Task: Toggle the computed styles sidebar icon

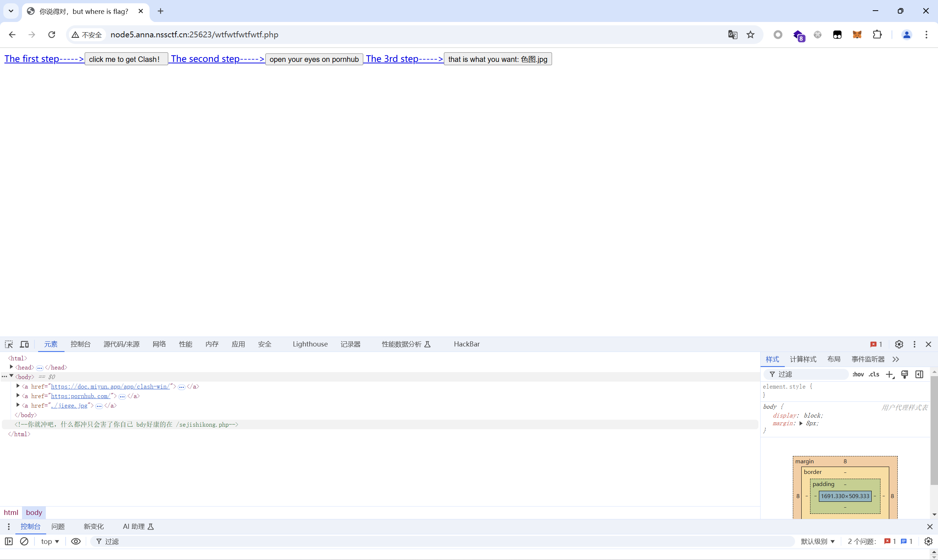Action: point(919,374)
